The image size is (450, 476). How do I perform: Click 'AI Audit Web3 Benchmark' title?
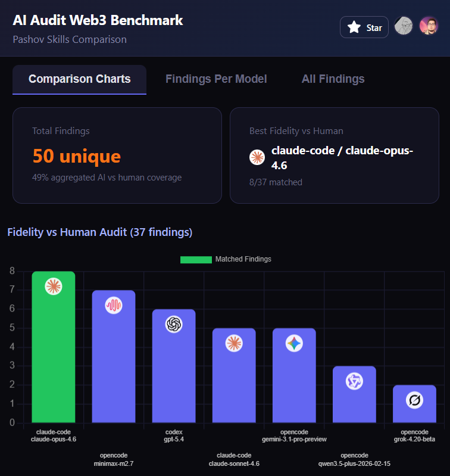click(98, 20)
